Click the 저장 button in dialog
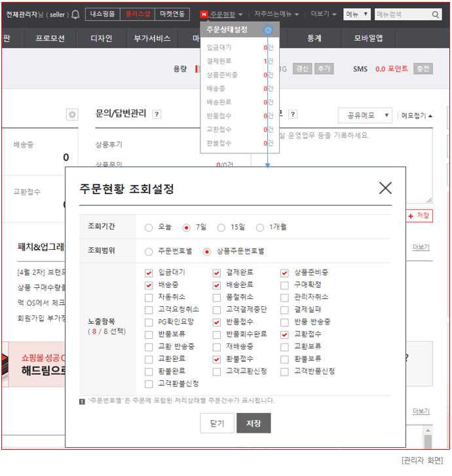Screen dimensions: 452x476 point(254,424)
